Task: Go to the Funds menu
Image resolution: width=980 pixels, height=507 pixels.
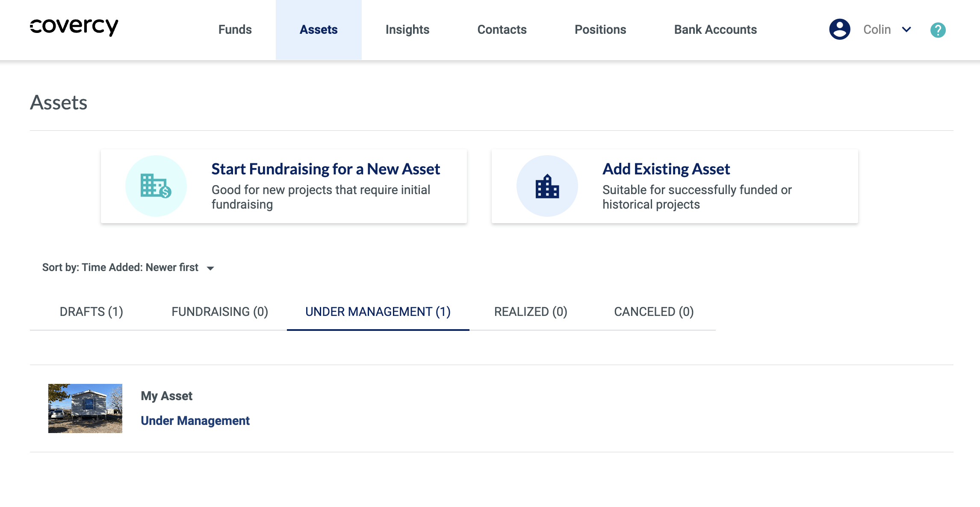Action: pyautogui.click(x=235, y=29)
